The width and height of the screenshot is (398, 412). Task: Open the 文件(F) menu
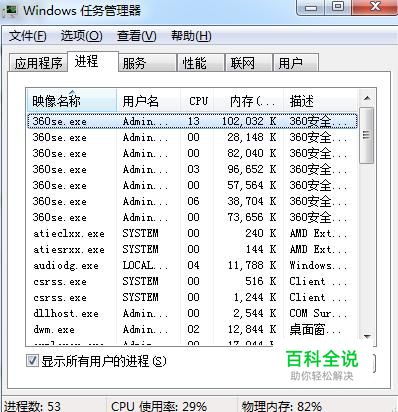click(27, 36)
